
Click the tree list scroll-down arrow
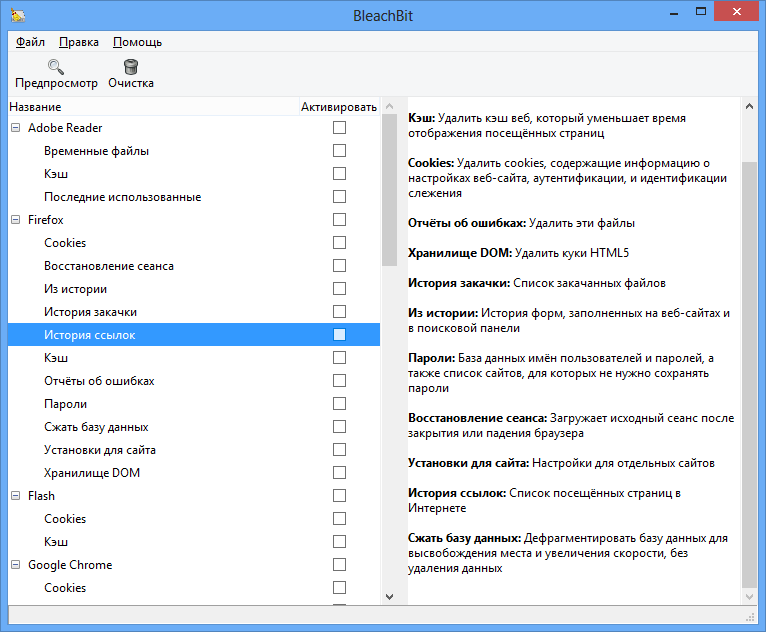coord(389,596)
